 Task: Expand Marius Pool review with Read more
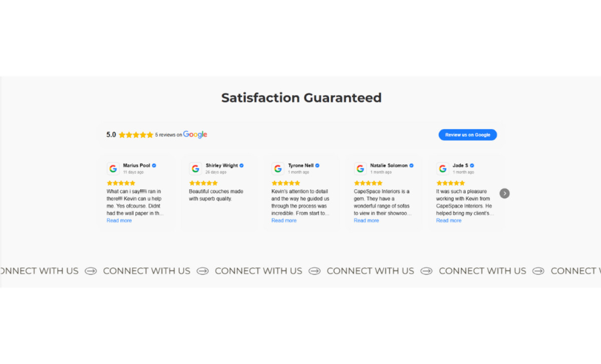[x=119, y=220]
